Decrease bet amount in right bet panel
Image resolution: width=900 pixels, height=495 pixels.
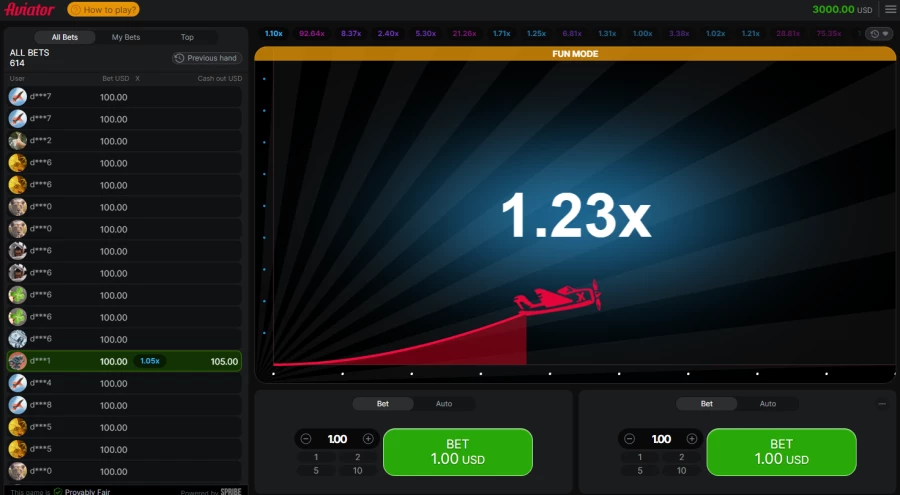pyautogui.click(x=630, y=439)
